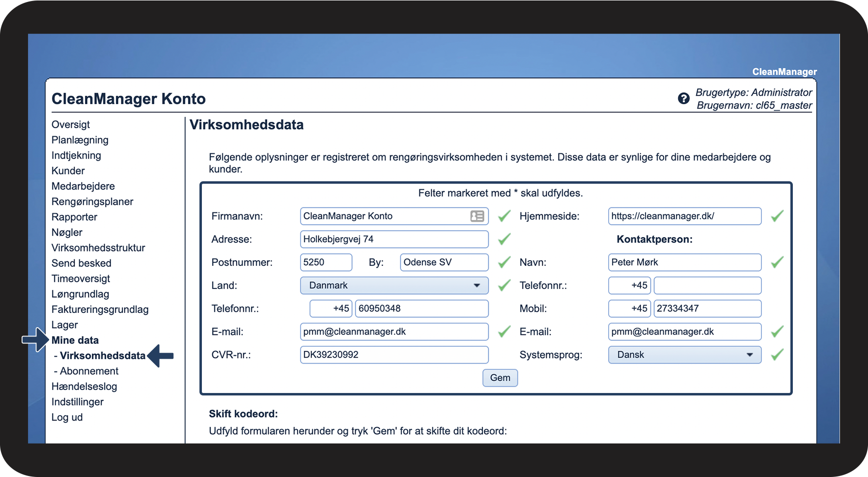This screenshot has height=477, width=868.
Task: Open Oversigt in the sidebar menu
Action: [71, 125]
